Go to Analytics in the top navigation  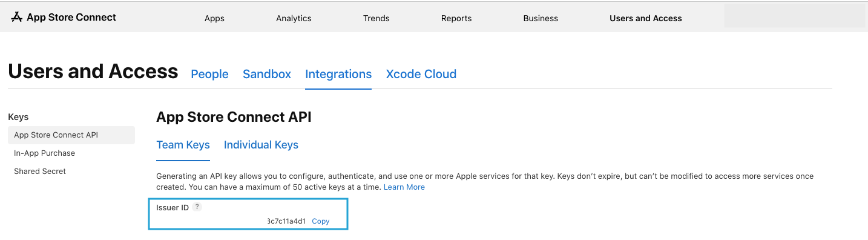click(x=294, y=18)
